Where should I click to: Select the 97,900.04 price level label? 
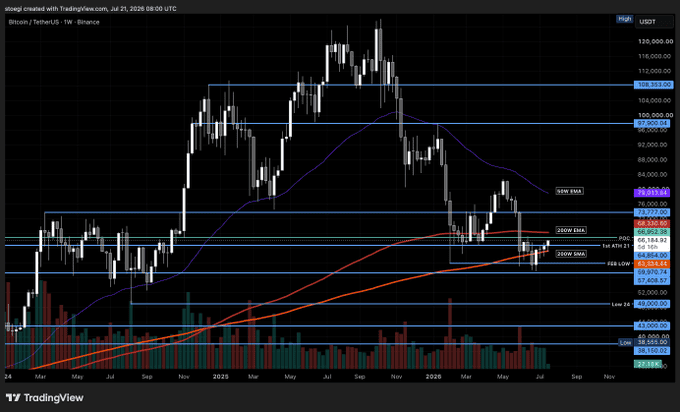pyautogui.click(x=652, y=124)
